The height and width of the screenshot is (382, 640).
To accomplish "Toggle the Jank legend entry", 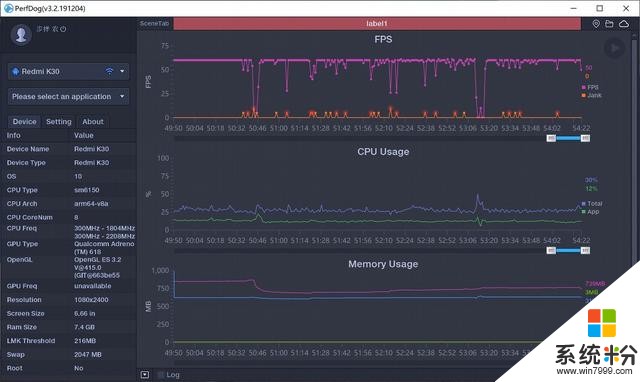I will (x=591, y=95).
